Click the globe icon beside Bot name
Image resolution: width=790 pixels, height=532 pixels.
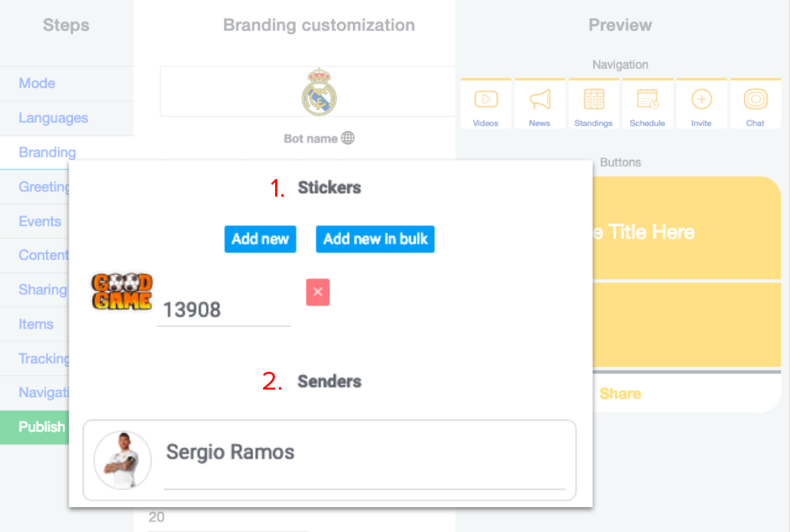point(348,138)
